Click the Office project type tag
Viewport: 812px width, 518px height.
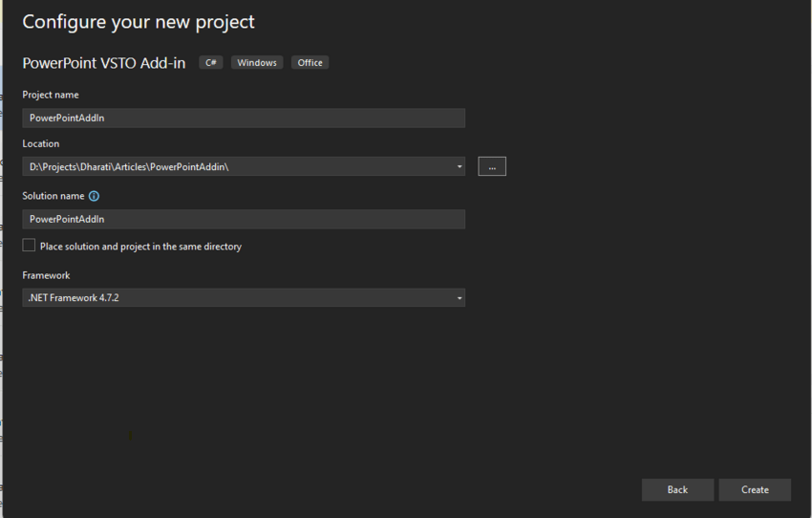[310, 63]
